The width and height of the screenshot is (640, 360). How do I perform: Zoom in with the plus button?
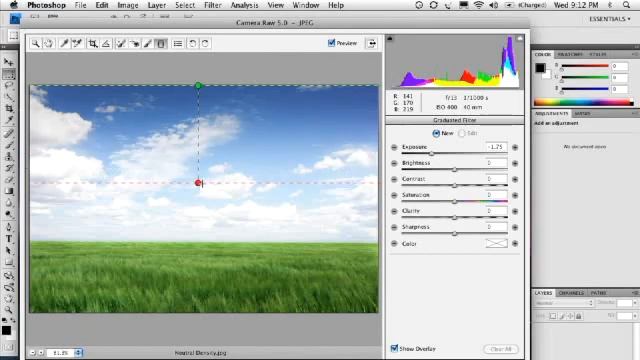tap(41, 352)
